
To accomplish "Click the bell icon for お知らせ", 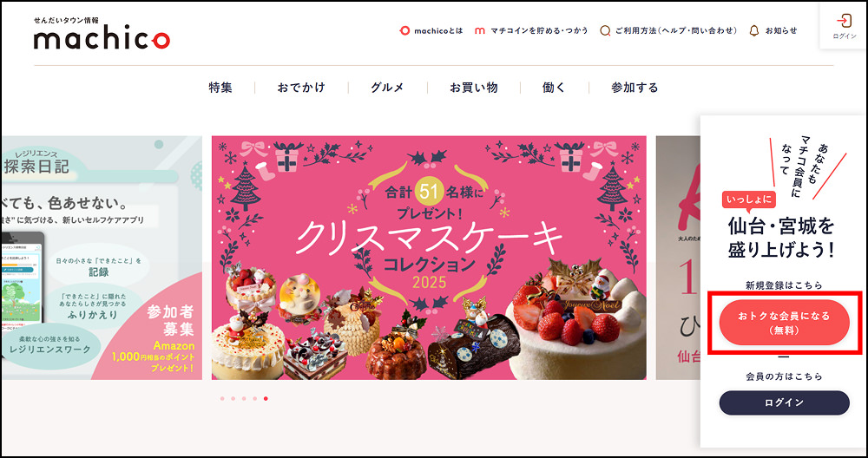I will click(753, 31).
